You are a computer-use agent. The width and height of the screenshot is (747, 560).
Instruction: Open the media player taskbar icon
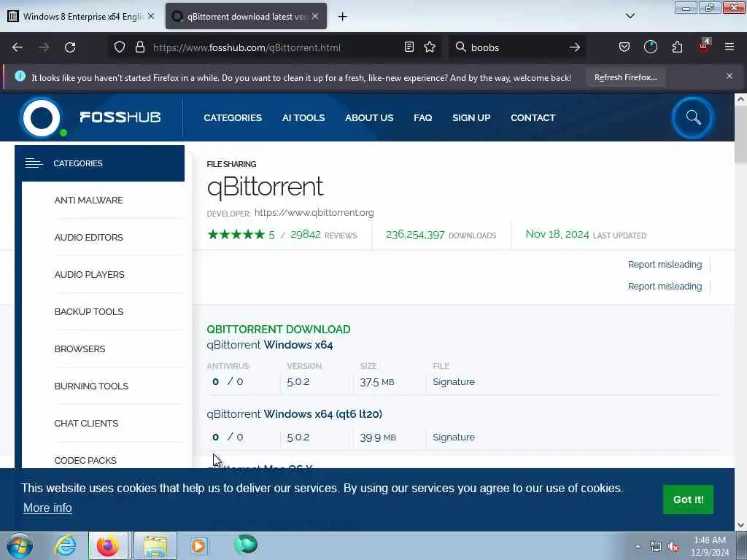199,545
